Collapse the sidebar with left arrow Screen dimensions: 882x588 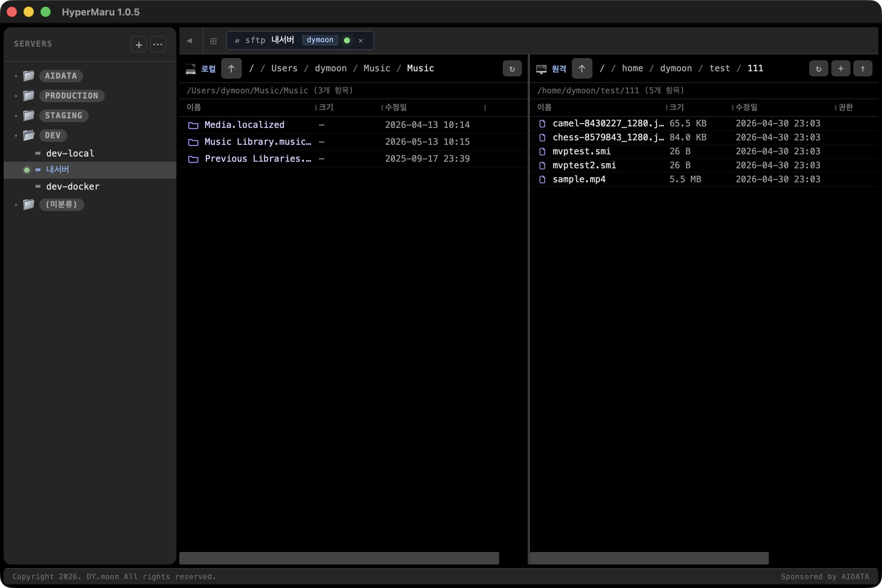click(x=190, y=40)
